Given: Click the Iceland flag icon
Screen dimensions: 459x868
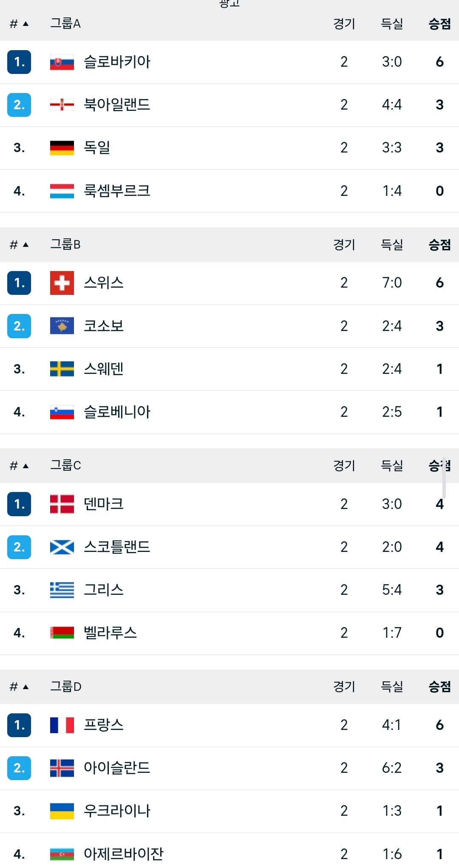Looking at the screenshot, I should 62,768.
